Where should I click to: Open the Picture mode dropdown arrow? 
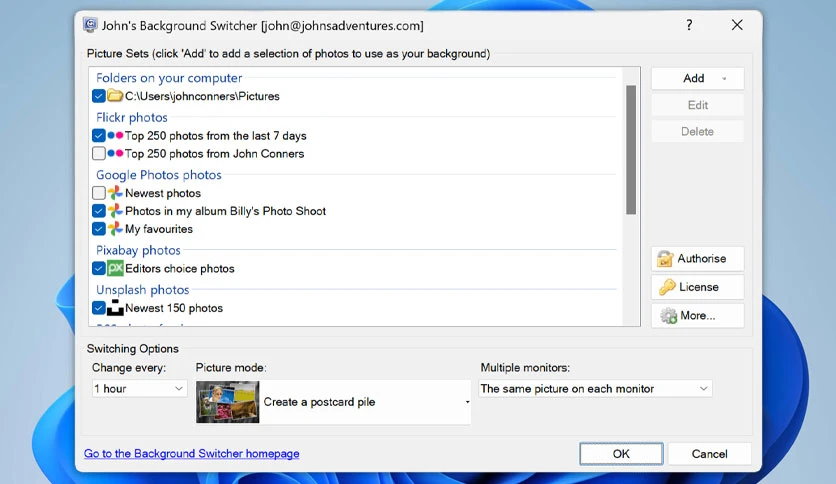click(467, 402)
